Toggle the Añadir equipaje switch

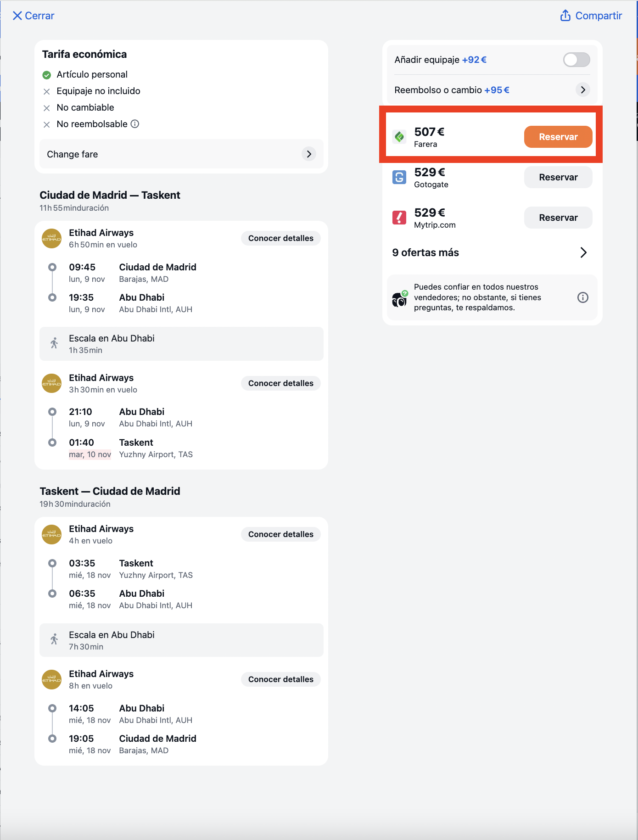576,60
